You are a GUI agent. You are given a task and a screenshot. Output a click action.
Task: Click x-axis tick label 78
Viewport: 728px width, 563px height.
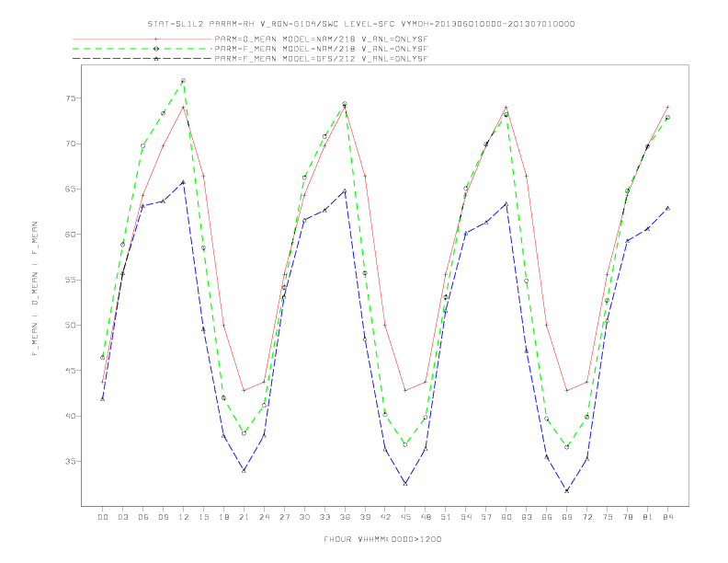coord(628,517)
